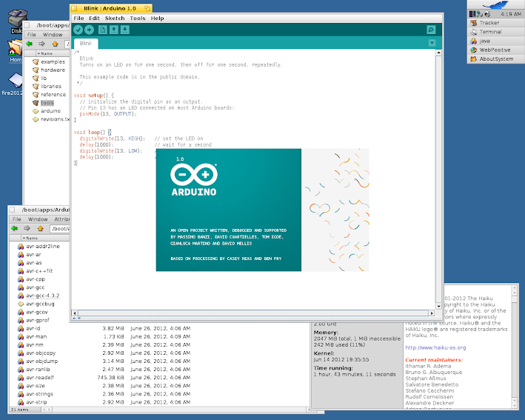Select the avr-addr2line file
The image size is (525, 420).
39,246
